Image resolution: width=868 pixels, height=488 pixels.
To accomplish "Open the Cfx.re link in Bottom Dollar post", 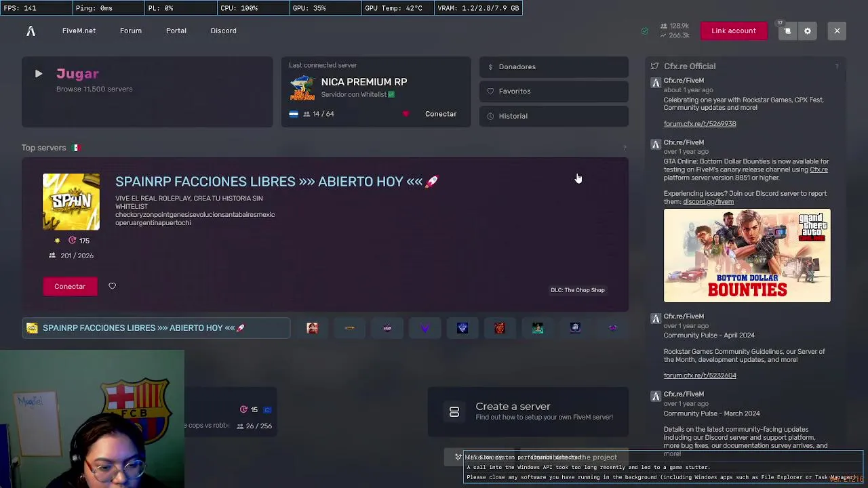I will (818, 169).
